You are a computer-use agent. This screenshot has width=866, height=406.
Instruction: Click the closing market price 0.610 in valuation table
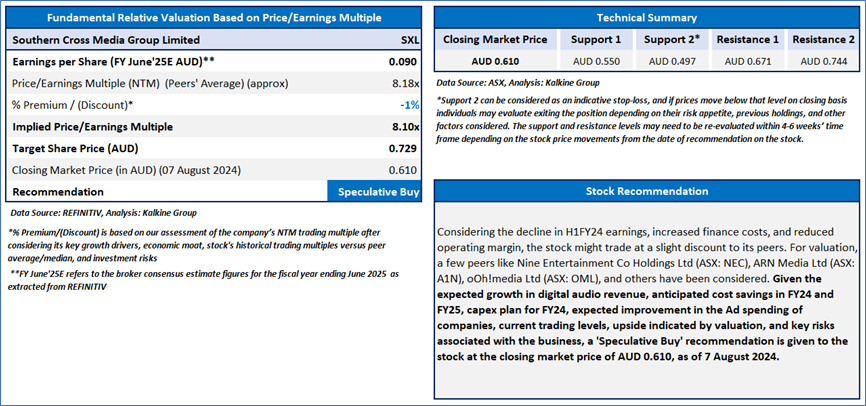pos(405,171)
